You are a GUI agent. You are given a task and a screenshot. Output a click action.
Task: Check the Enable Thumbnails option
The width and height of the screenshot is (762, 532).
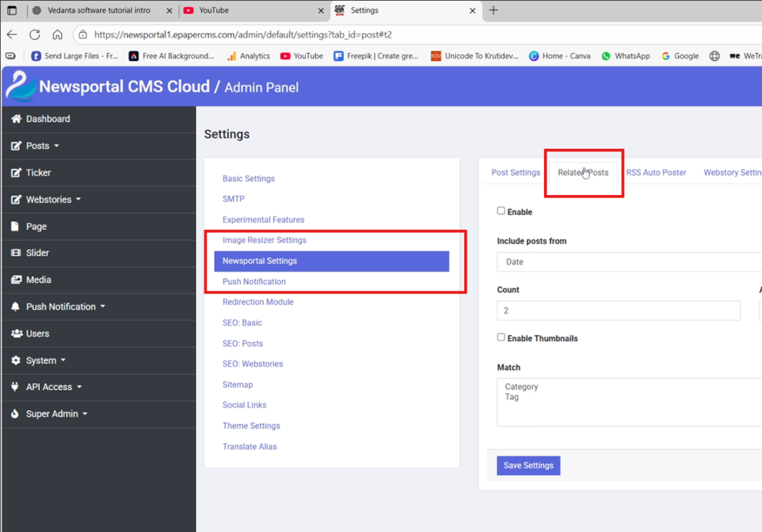[501, 336]
